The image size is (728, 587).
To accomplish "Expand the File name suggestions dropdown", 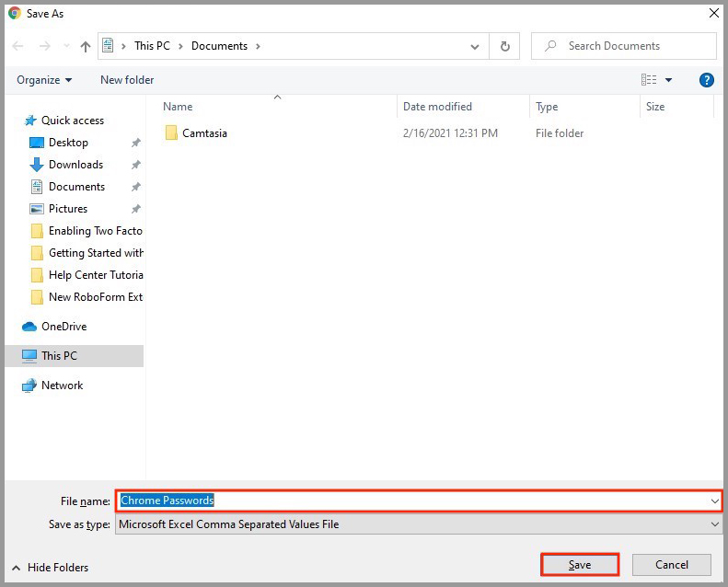I will click(715, 501).
